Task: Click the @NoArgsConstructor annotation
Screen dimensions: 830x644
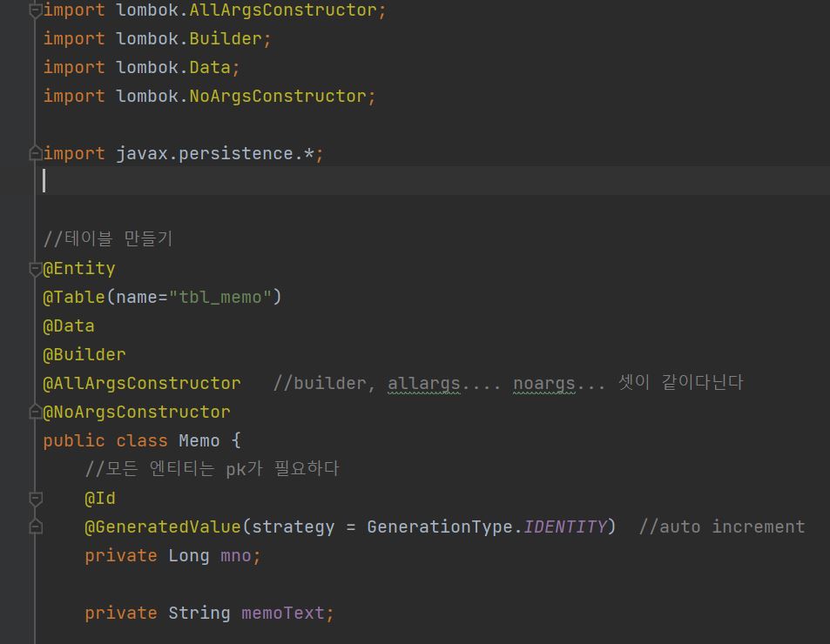Action: click(136, 412)
